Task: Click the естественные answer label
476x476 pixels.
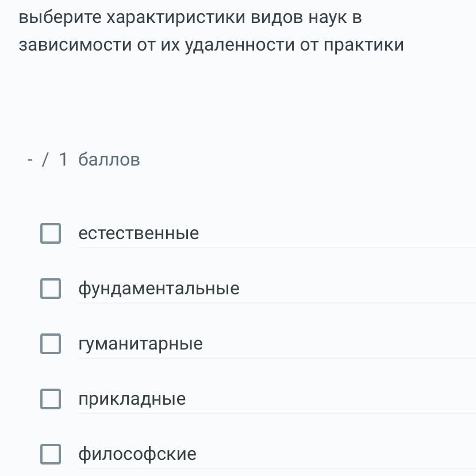Action: (139, 233)
